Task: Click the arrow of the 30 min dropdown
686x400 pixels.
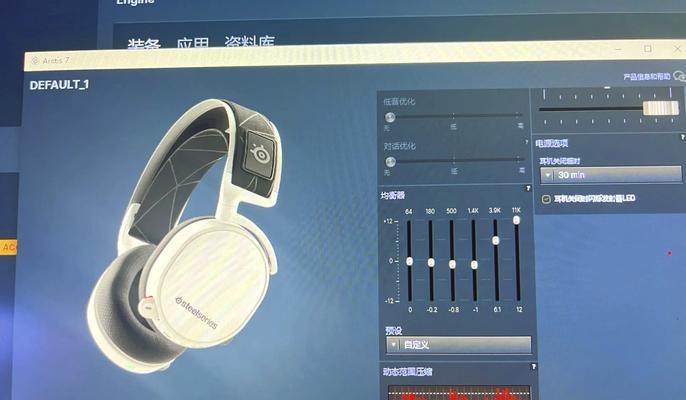Action: point(547,175)
